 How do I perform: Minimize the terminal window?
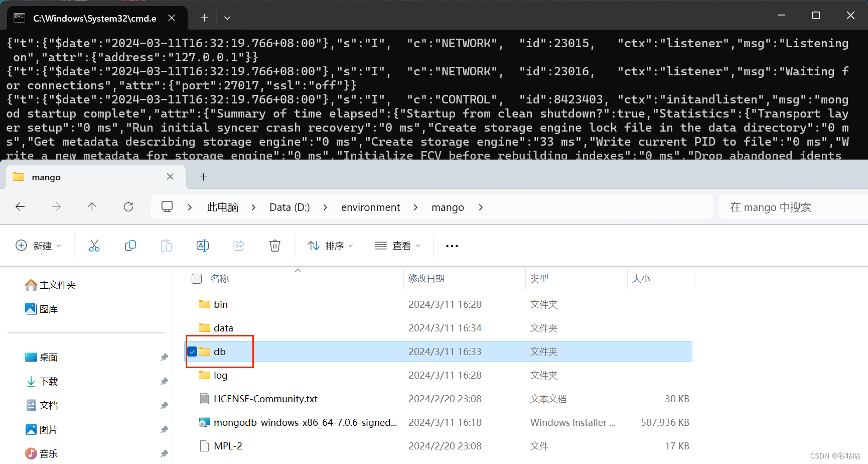tap(781, 16)
